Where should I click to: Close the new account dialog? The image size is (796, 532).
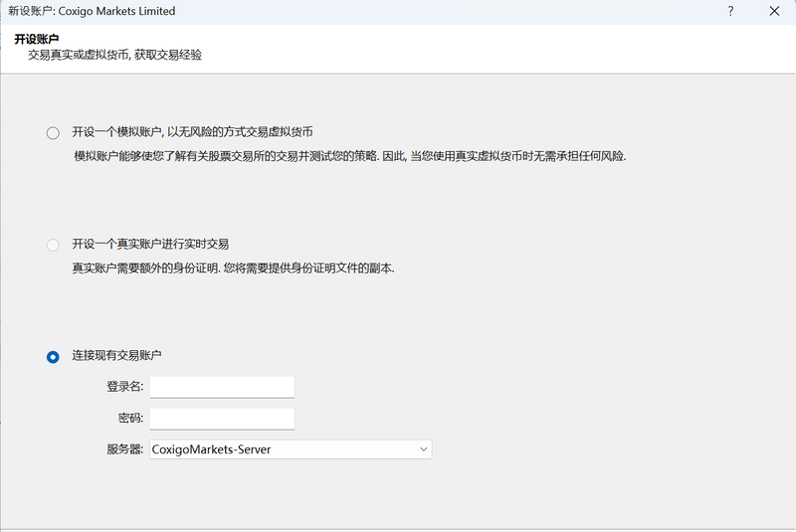click(x=774, y=11)
